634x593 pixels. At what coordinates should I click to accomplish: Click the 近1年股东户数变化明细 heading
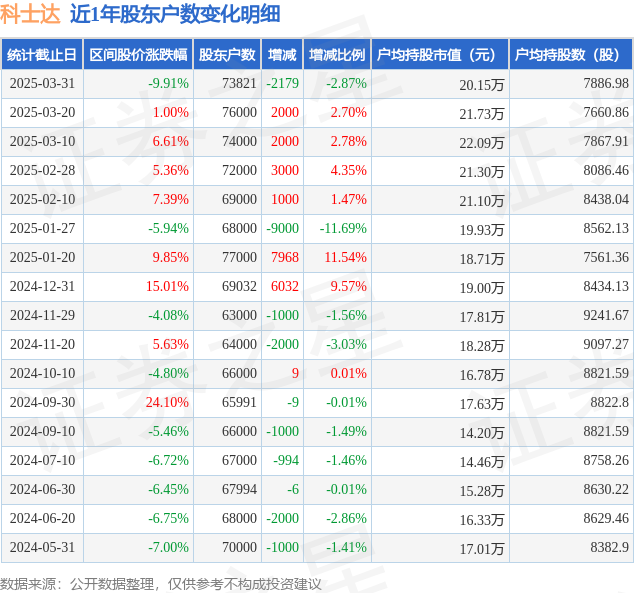tap(175, 13)
